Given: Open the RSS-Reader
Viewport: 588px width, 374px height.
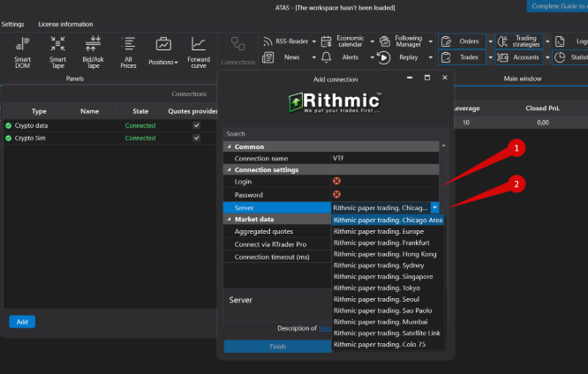Looking at the screenshot, I should click(x=286, y=41).
